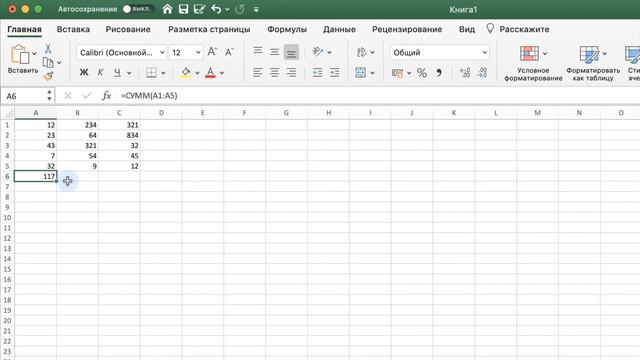This screenshot has height=360, width=640.
Task: Increase decimal places
Action: click(x=465, y=73)
